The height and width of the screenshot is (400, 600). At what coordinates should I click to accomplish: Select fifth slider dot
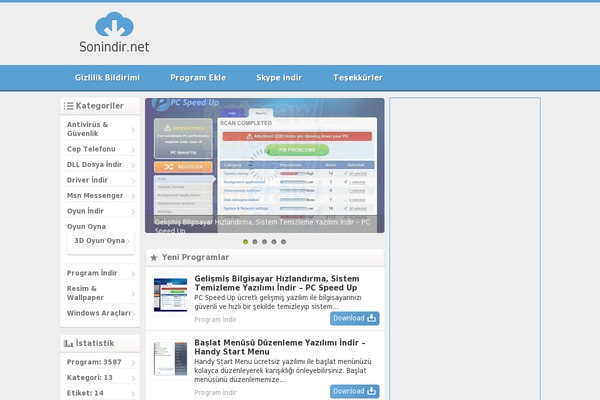pyautogui.click(x=284, y=242)
